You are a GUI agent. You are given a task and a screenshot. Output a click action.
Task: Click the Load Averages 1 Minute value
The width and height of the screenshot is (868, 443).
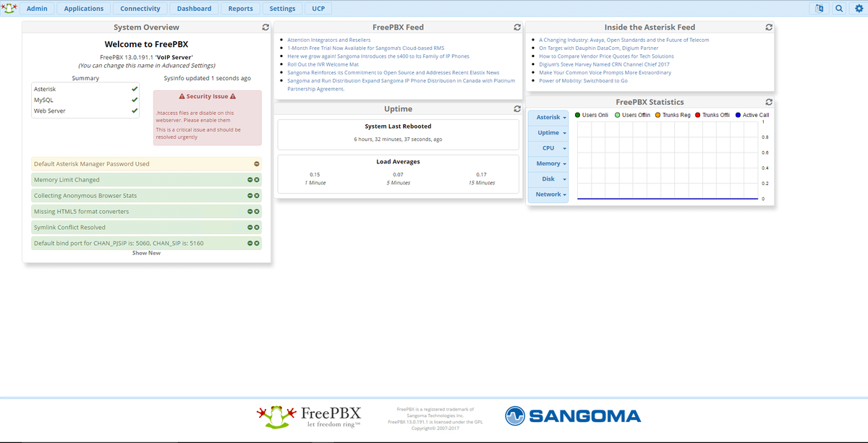[315, 174]
